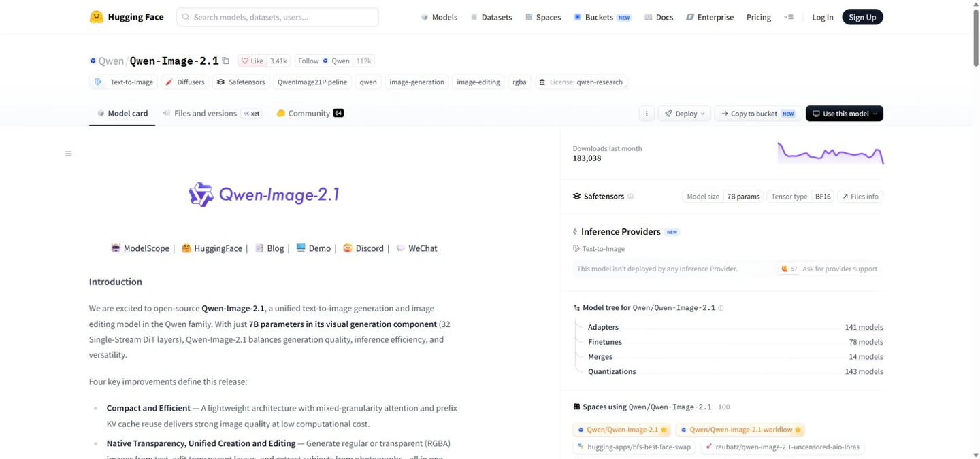The width and height of the screenshot is (980, 459).
Task: Go to Spaces in the navigation bar
Action: 542,17
